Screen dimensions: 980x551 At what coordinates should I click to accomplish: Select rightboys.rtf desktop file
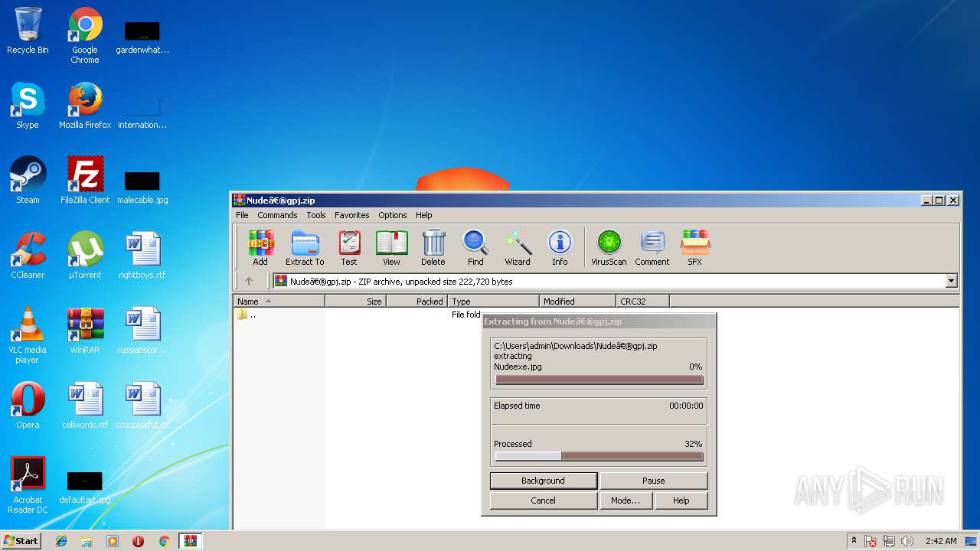pyautogui.click(x=142, y=256)
